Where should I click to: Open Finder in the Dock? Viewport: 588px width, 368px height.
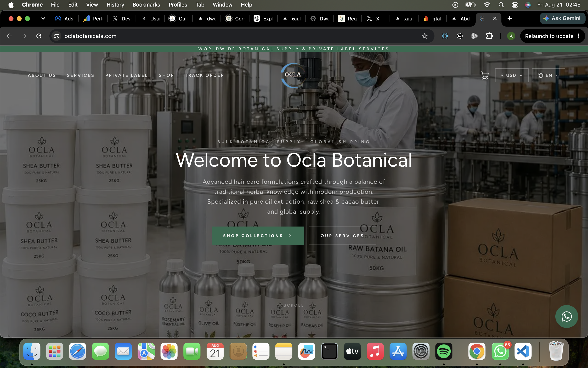32,351
